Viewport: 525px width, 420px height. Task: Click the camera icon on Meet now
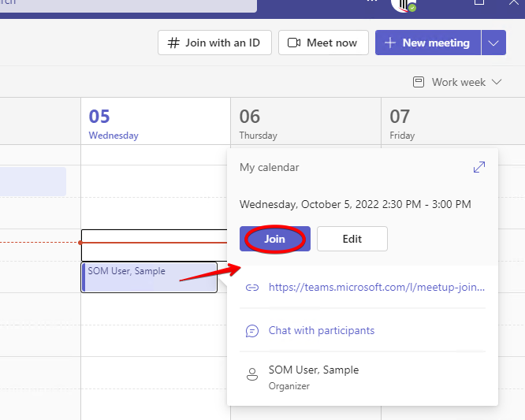pyautogui.click(x=294, y=43)
